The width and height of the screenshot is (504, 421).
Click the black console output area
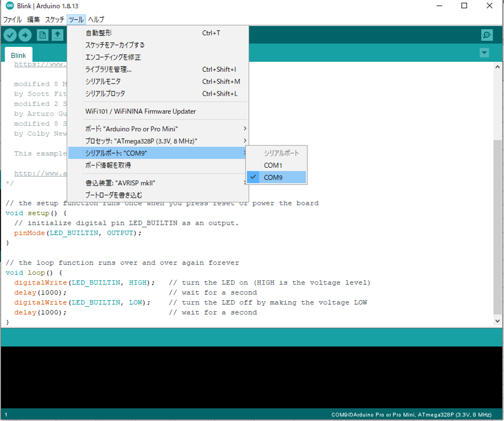tap(252, 377)
